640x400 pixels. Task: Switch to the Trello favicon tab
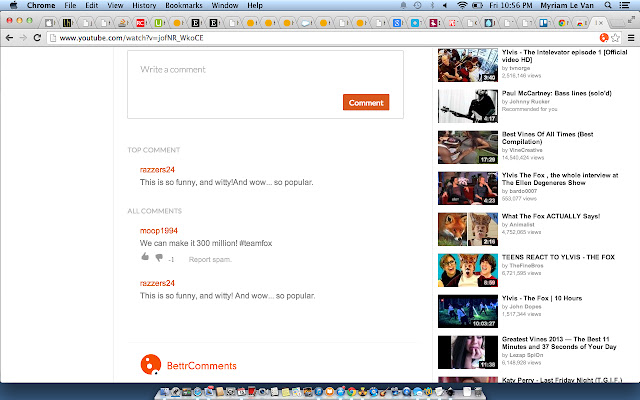[544, 23]
